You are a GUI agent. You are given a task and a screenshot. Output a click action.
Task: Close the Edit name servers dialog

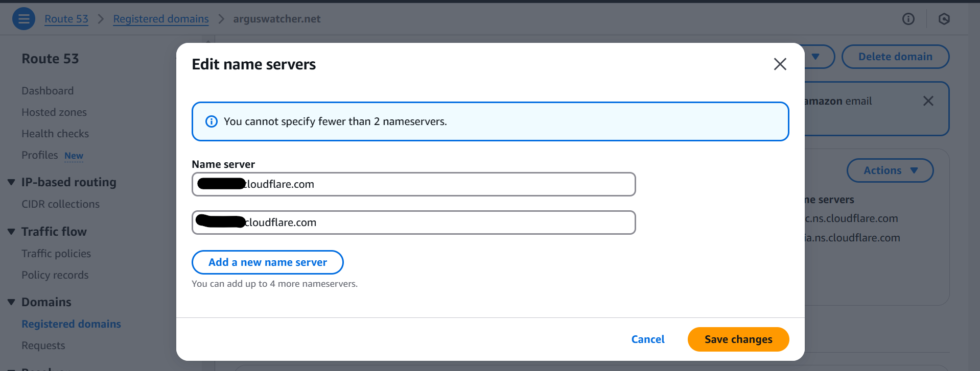(x=780, y=64)
